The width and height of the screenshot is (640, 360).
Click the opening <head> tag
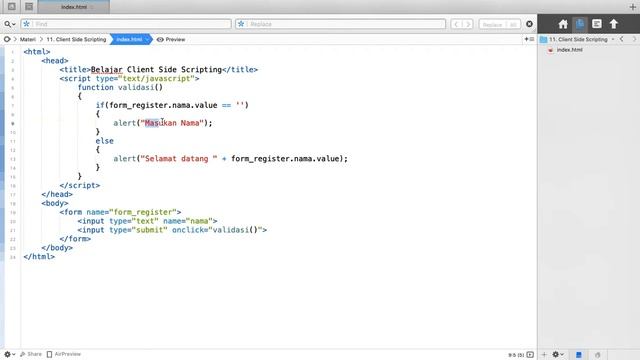55,61
